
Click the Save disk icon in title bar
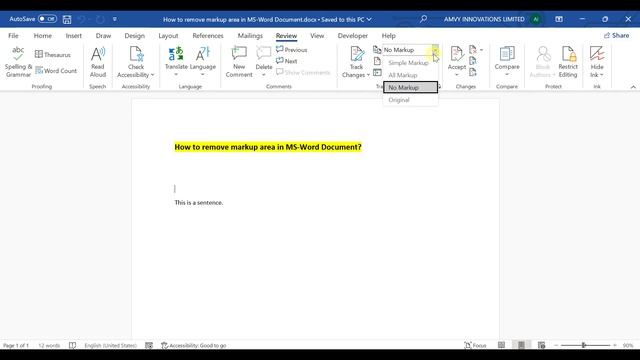click(x=67, y=19)
